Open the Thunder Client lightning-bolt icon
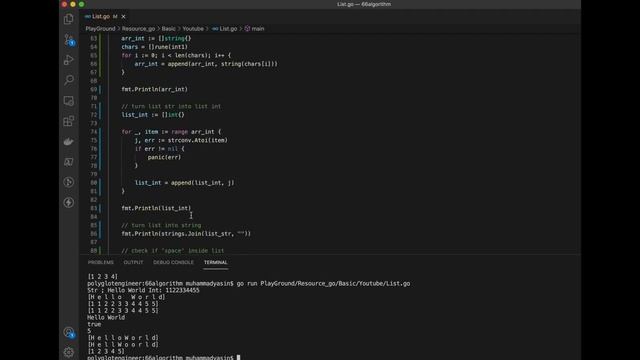 coord(69,202)
